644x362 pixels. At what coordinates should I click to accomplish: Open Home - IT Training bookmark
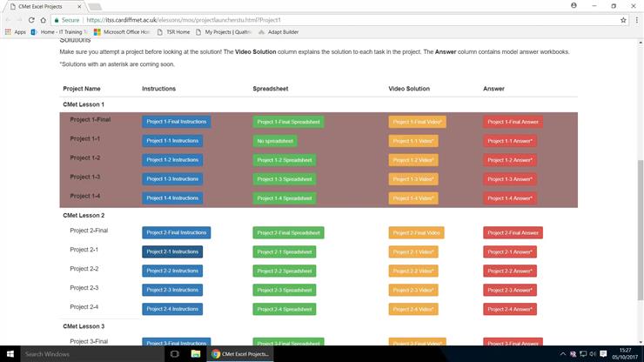(x=59, y=32)
